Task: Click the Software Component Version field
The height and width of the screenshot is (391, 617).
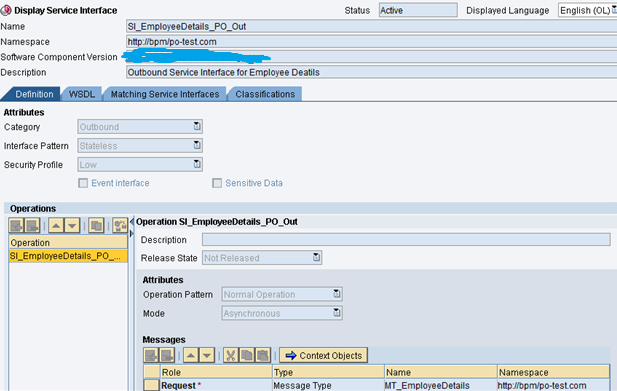Action: [371, 57]
